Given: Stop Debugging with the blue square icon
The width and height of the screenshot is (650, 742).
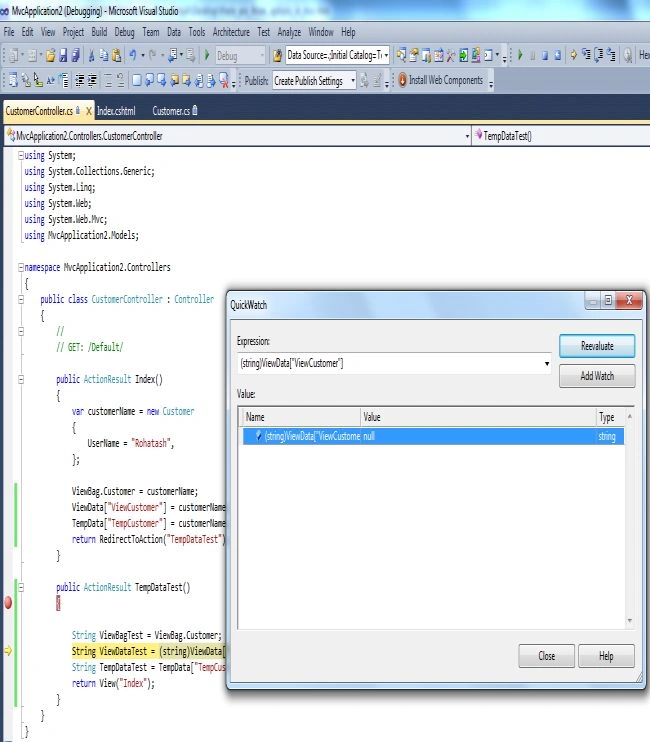Looking at the screenshot, I should tap(545, 55).
